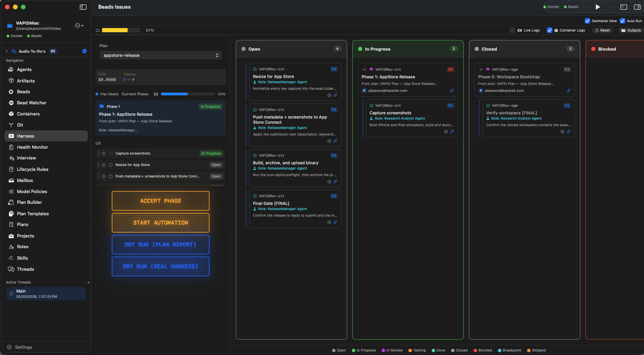This screenshot has width=644, height=355.
Task: Click the Settings gear icon
Action: [x=9, y=347]
